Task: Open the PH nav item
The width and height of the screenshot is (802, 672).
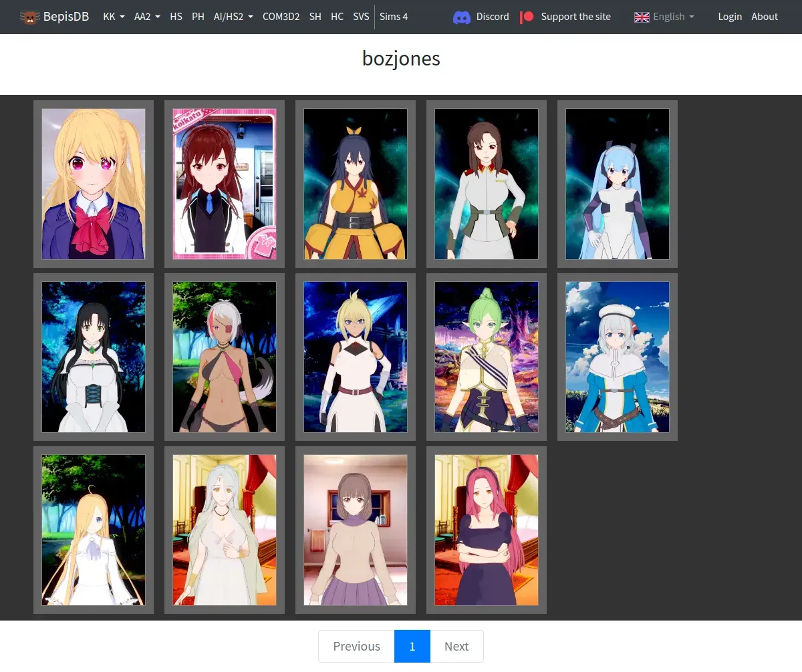Action: [198, 17]
